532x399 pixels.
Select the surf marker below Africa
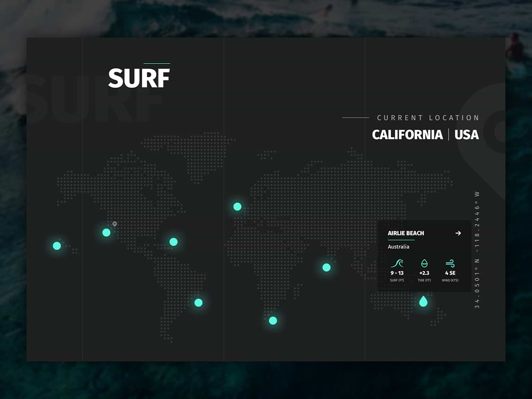click(x=272, y=321)
